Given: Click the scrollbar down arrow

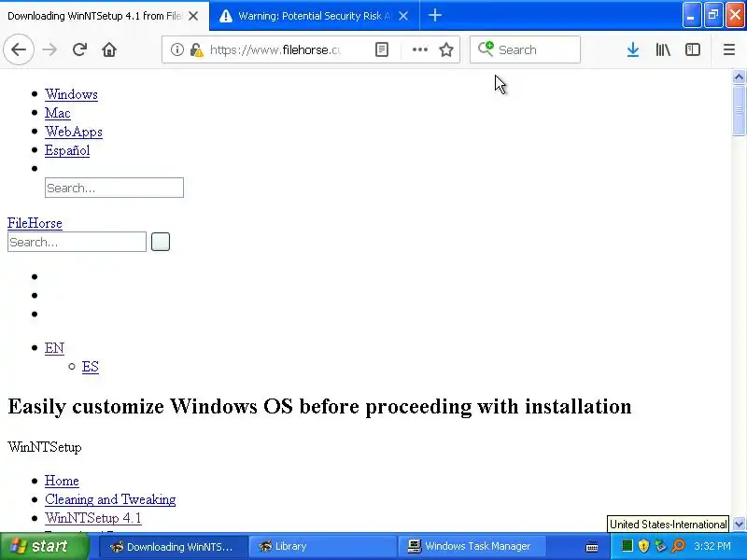Looking at the screenshot, I should click(739, 525).
